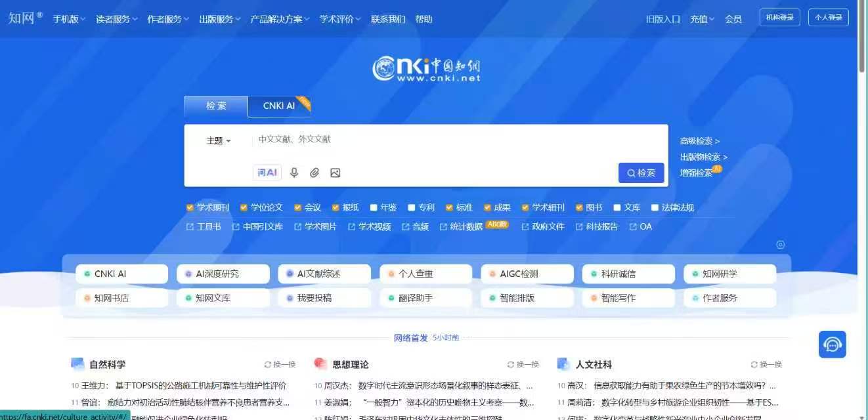The height and width of the screenshot is (420, 868).
Task: Check the 文库 checkbox
Action: (x=617, y=207)
